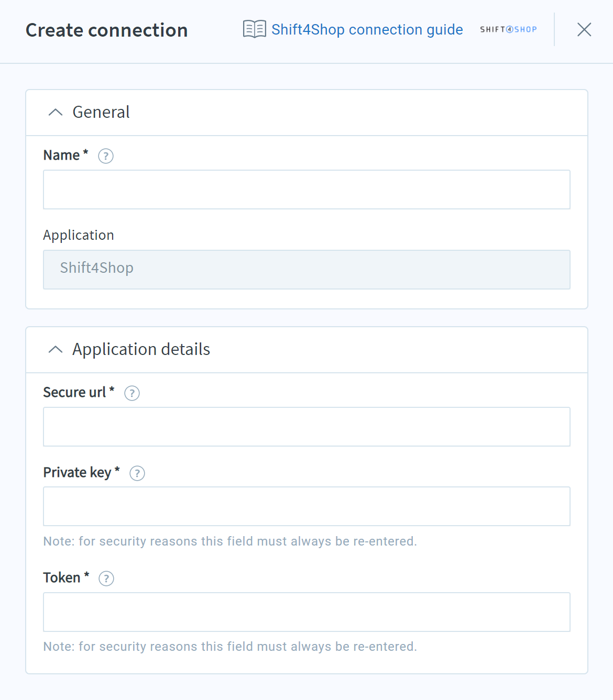613x700 pixels.
Task: Click the Create connection title
Action: 106,30
